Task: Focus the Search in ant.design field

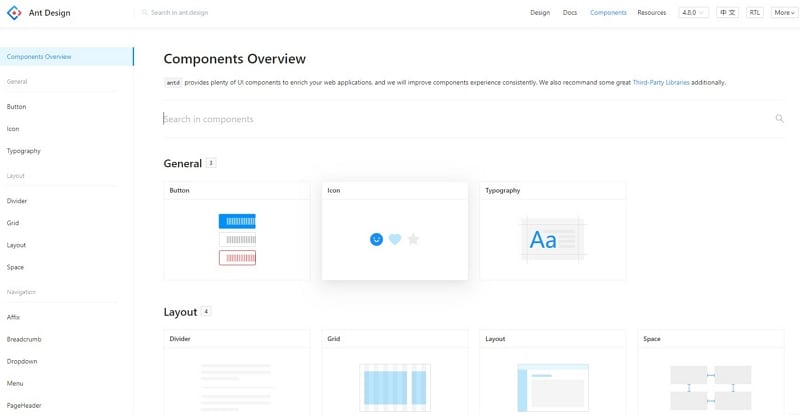Action: (180, 12)
